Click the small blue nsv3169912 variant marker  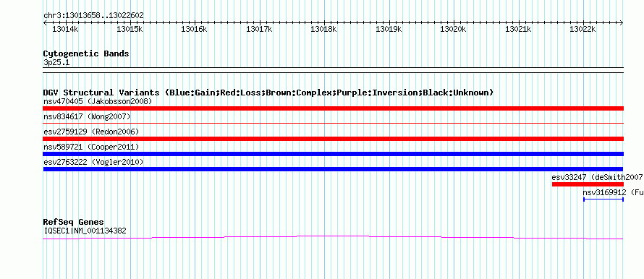tap(603, 199)
